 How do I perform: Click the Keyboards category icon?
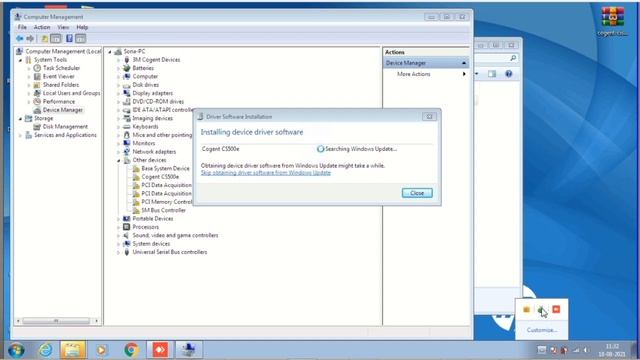pos(127,127)
